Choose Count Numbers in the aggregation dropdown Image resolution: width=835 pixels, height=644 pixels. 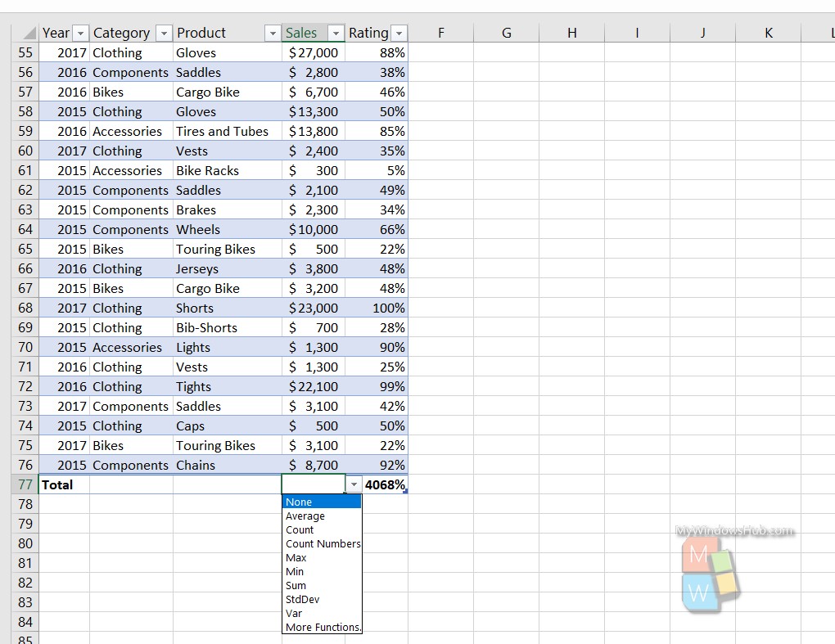323,543
